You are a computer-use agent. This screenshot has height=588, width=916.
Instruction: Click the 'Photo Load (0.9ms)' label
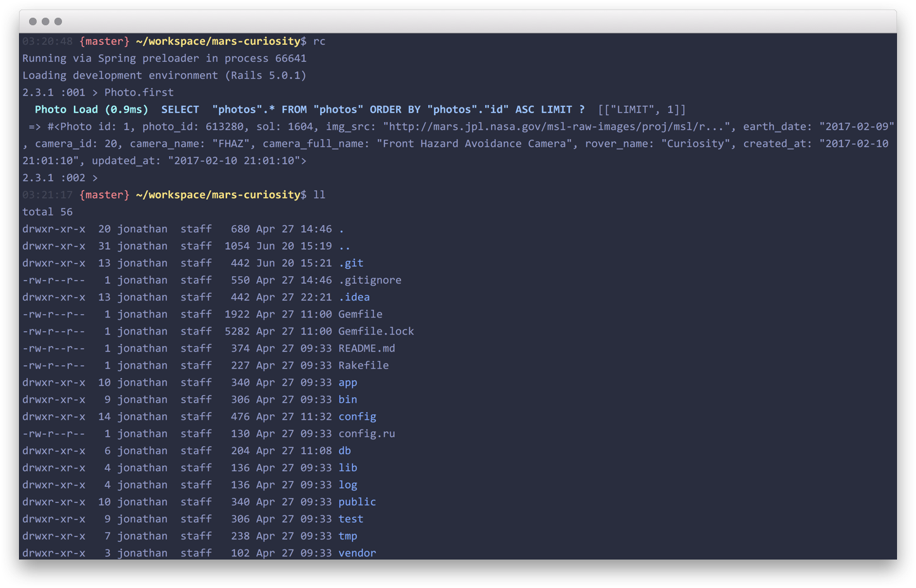coord(92,109)
